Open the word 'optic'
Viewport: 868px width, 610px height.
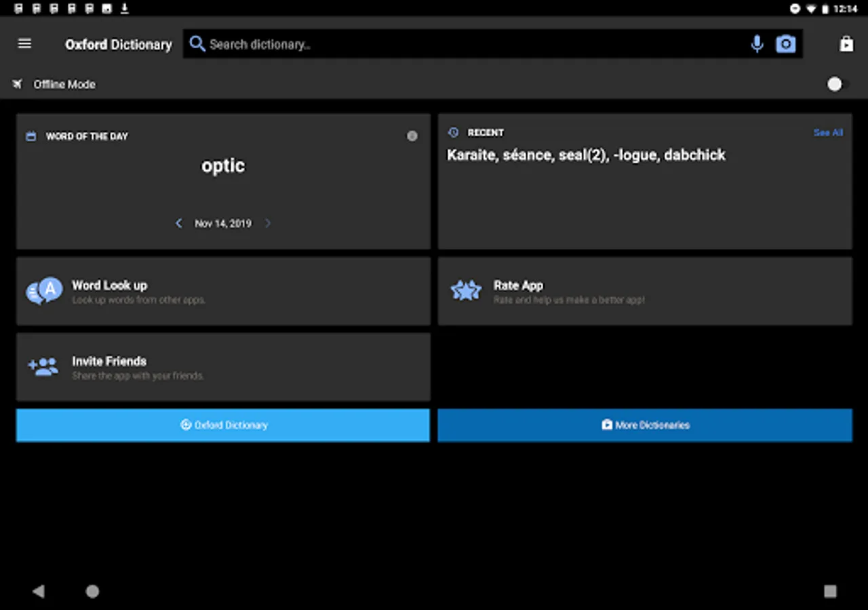(x=223, y=166)
